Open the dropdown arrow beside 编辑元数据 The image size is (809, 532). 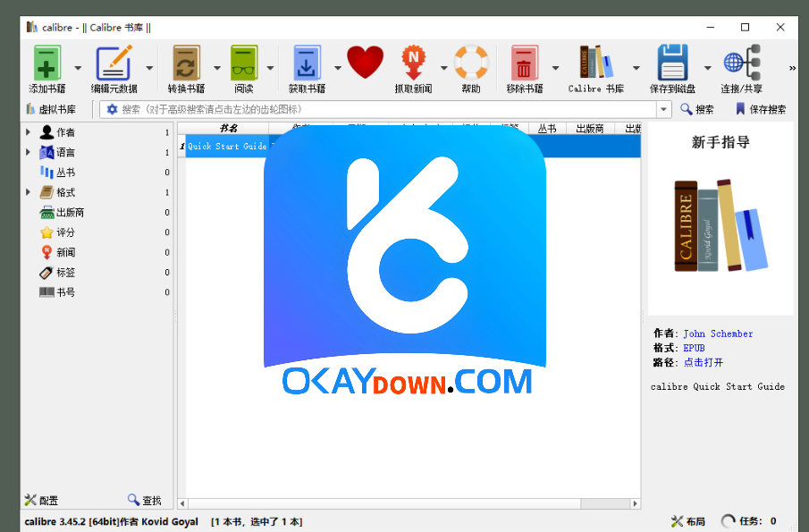[x=149, y=68]
